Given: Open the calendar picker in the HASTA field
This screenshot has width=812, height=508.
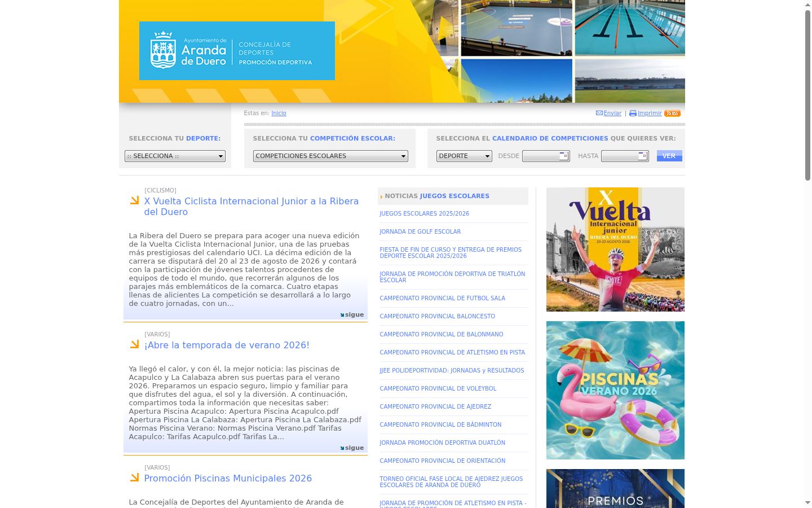Looking at the screenshot, I should [x=642, y=155].
